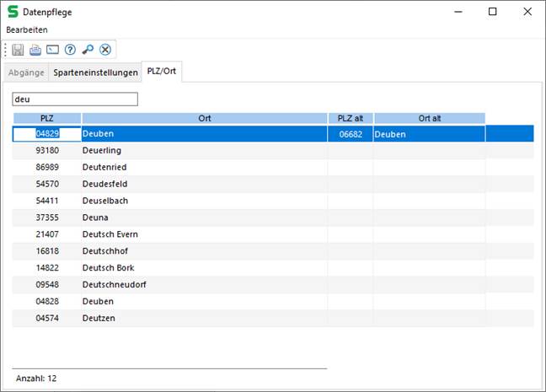The width and height of the screenshot is (546, 392).
Task: Click the save disk icon in toolbar
Action: [18, 50]
